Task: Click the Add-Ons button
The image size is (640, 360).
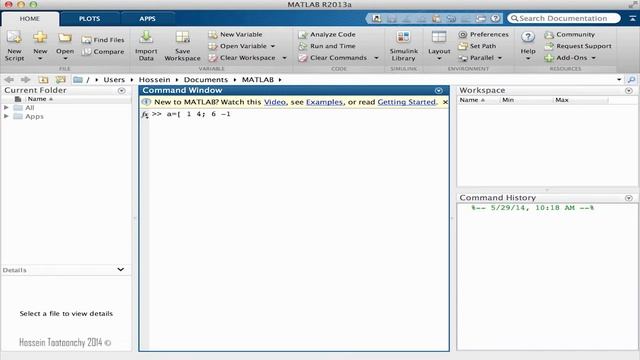Action: coord(566,58)
